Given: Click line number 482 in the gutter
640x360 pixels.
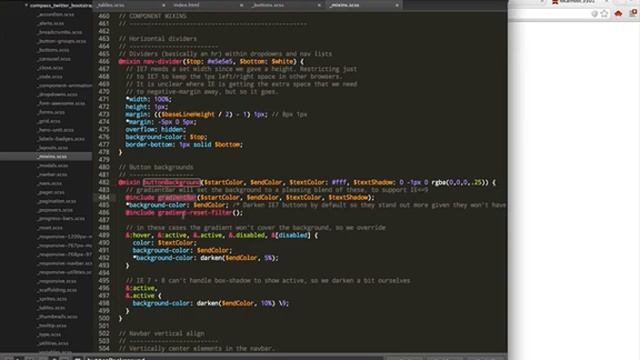Looking at the screenshot, I should point(104,182).
